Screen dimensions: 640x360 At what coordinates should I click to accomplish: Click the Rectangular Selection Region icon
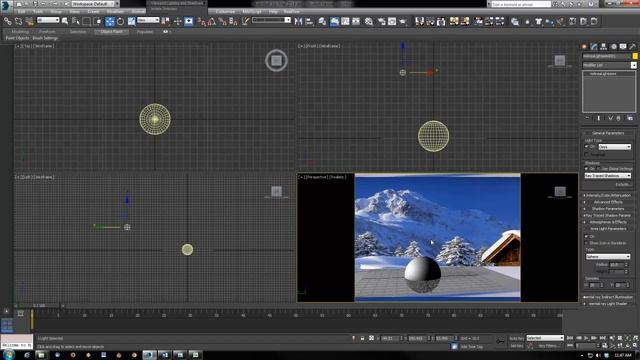[87, 21]
